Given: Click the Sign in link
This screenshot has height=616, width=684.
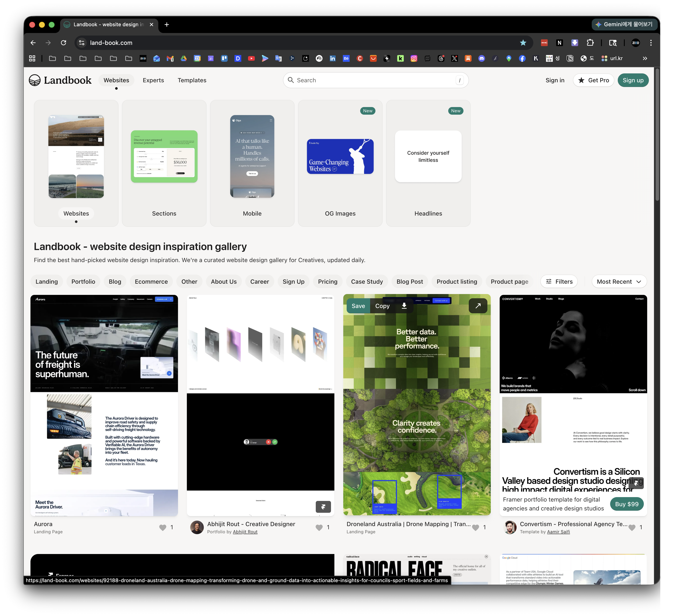Looking at the screenshot, I should (555, 80).
